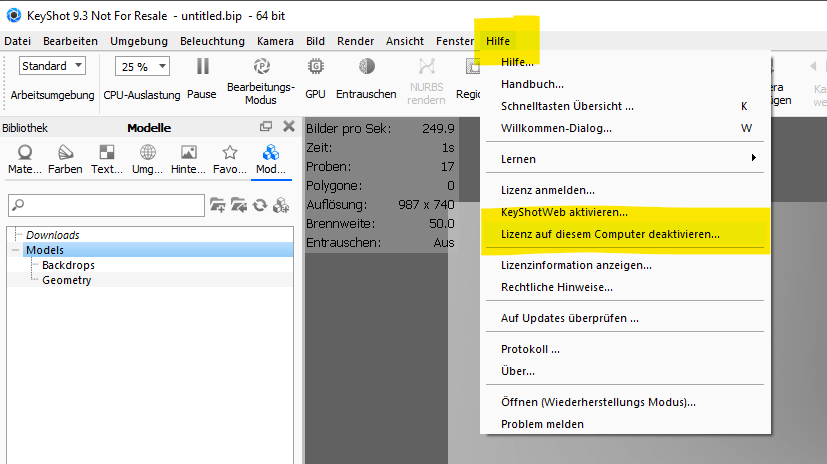Expand the Lernen submenu

624,159
